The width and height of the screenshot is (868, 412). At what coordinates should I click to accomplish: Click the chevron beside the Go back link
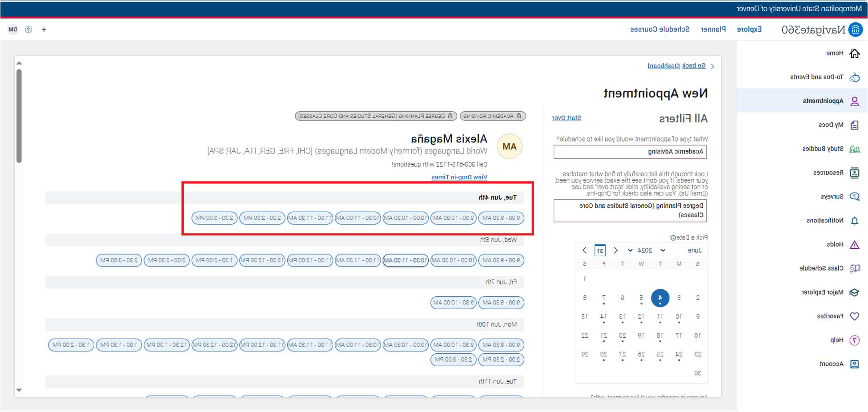coord(713,66)
